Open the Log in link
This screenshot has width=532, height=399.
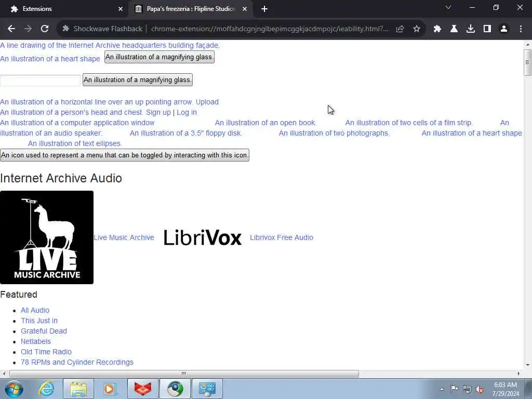187,112
